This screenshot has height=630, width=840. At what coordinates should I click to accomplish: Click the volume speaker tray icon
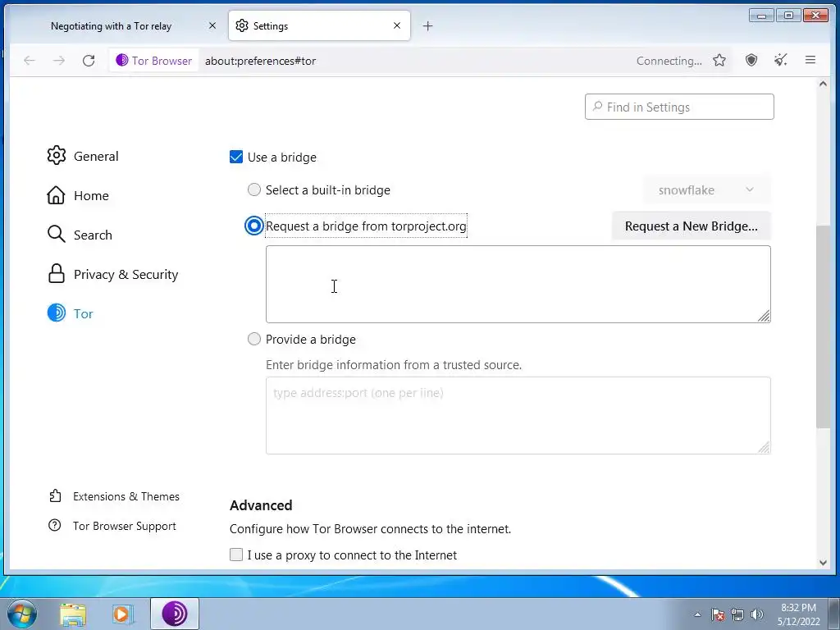click(x=757, y=614)
